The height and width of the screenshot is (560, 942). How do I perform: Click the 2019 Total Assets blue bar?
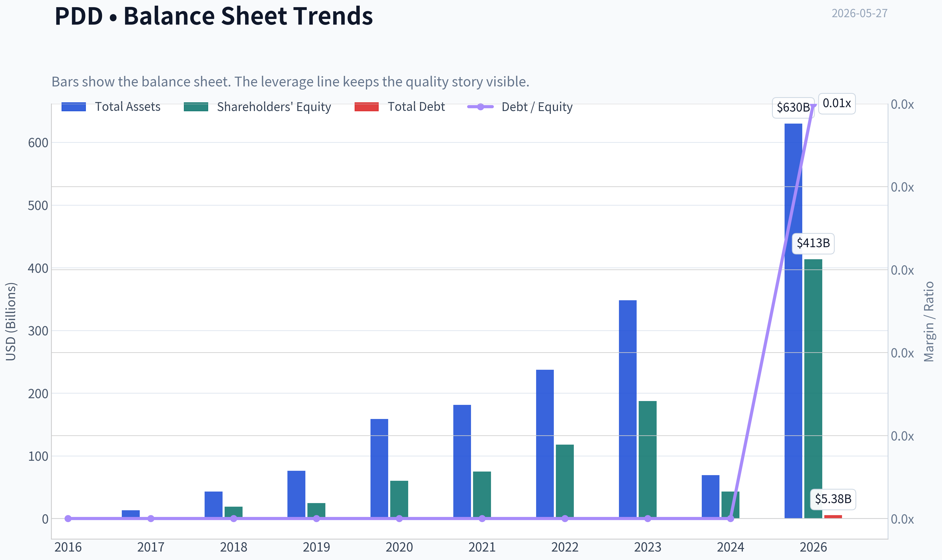click(296, 494)
